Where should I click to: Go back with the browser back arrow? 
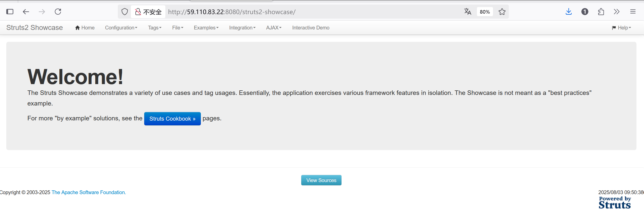pyautogui.click(x=26, y=12)
